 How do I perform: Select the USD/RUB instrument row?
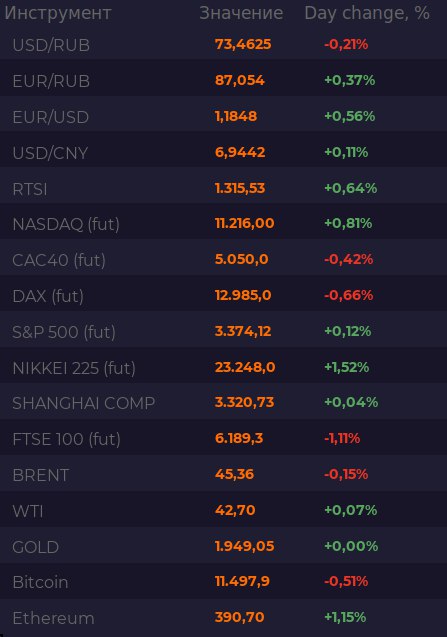pyautogui.click(x=224, y=44)
